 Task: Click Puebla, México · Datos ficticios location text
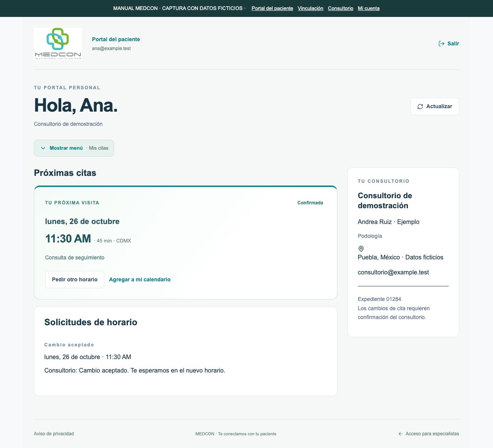tap(401, 257)
